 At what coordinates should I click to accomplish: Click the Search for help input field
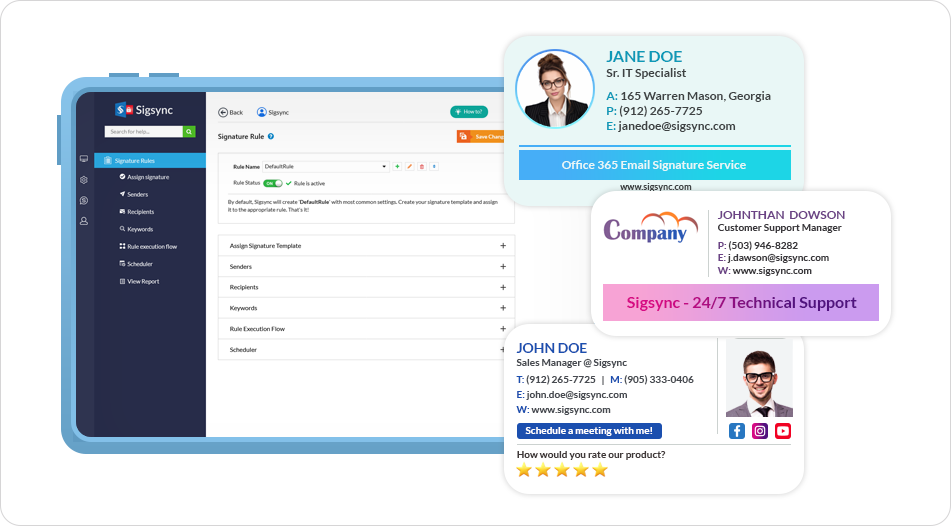click(x=144, y=131)
